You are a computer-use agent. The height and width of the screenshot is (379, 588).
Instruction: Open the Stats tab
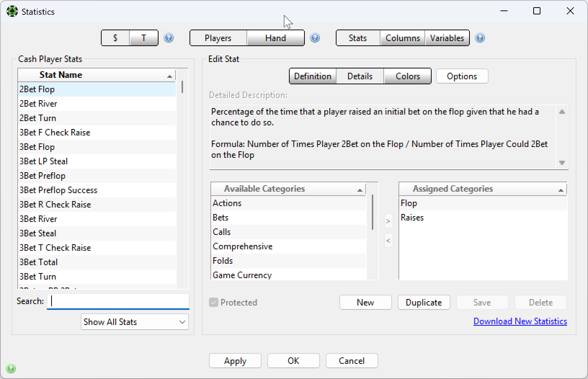tap(358, 38)
